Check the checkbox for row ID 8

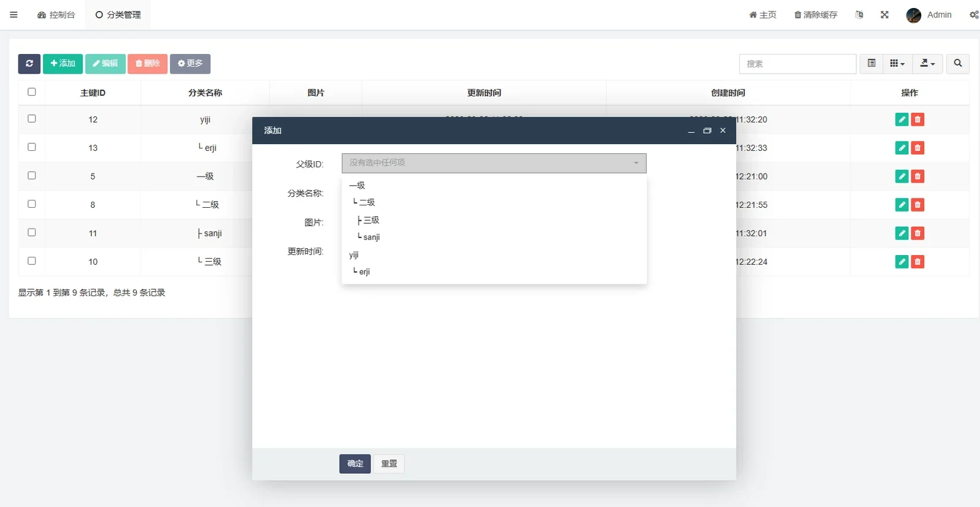(x=32, y=204)
